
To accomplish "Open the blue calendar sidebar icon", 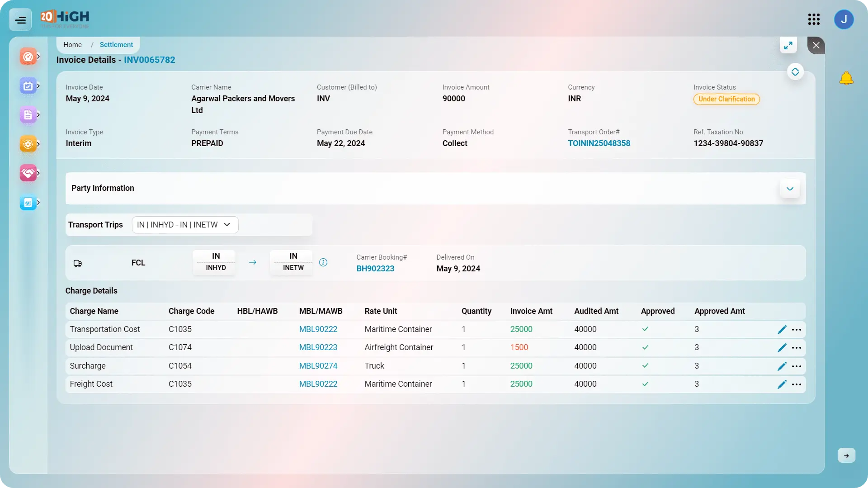I will point(28,86).
